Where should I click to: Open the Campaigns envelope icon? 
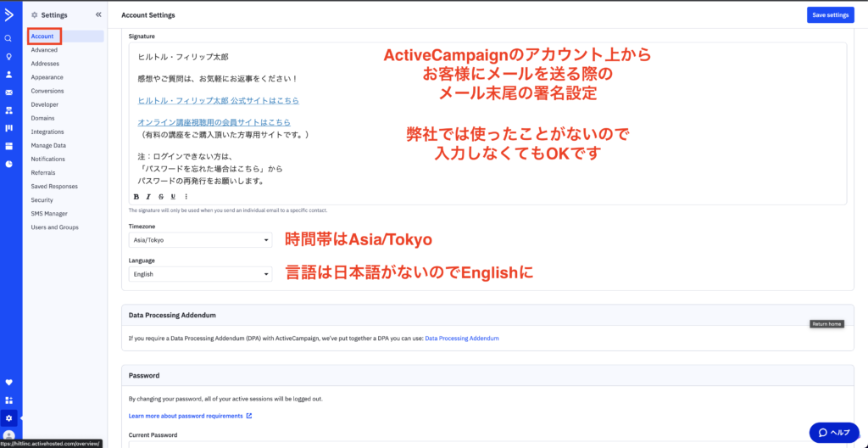[x=8, y=92]
